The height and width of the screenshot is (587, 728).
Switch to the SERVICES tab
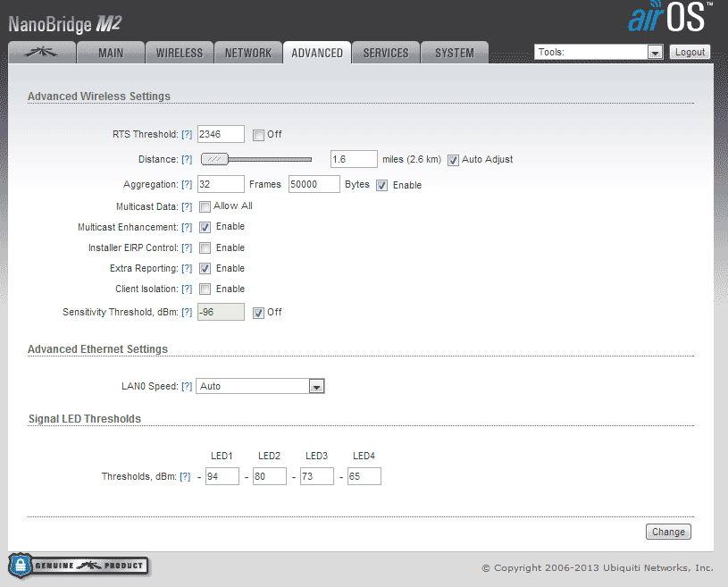[386, 53]
